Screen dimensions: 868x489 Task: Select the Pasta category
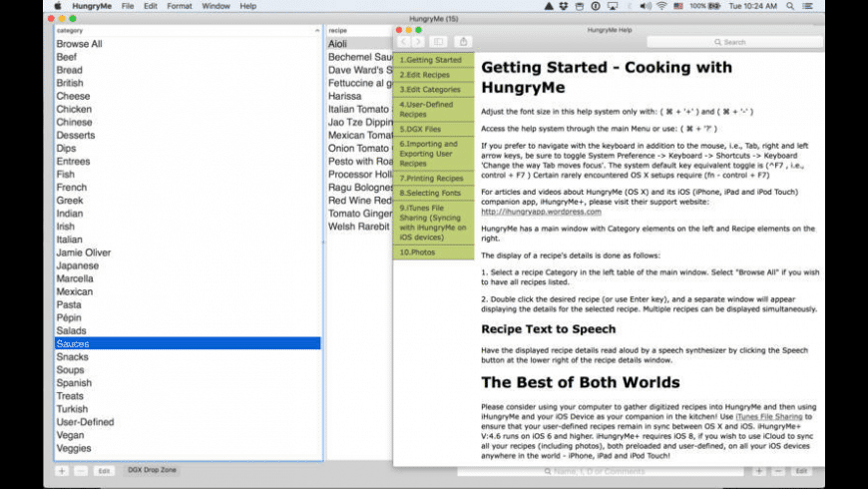(188, 305)
